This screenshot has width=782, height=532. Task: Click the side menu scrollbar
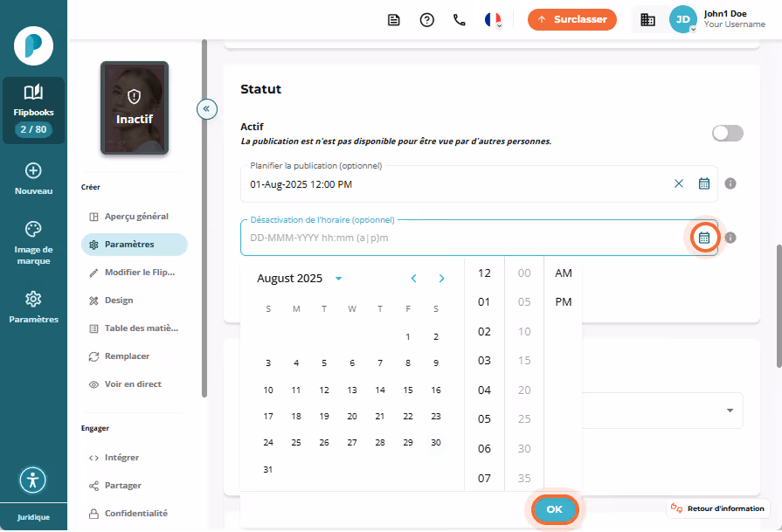click(204, 218)
